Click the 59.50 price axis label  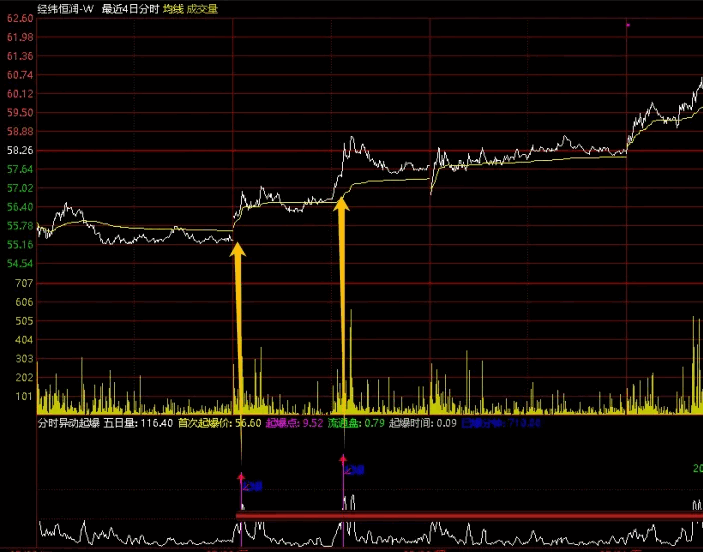click(20, 113)
